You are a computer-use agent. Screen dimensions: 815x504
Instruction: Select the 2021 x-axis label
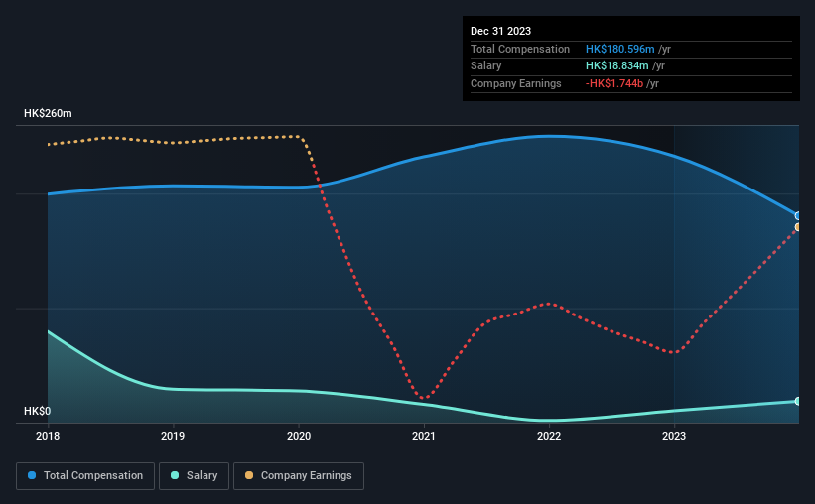click(x=424, y=436)
